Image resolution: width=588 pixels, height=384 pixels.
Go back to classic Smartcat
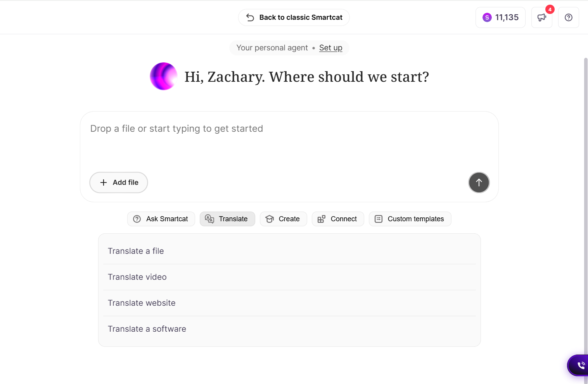(294, 17)
